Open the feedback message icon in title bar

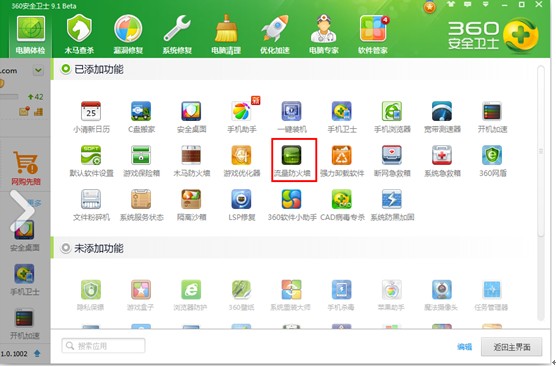468,4
